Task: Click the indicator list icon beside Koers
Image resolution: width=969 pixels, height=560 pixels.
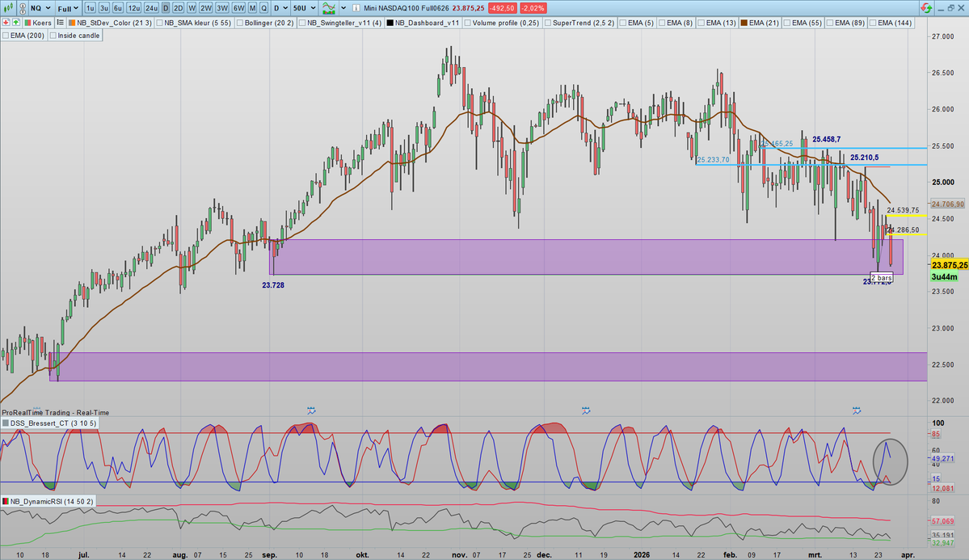Action: coord(60,23)
